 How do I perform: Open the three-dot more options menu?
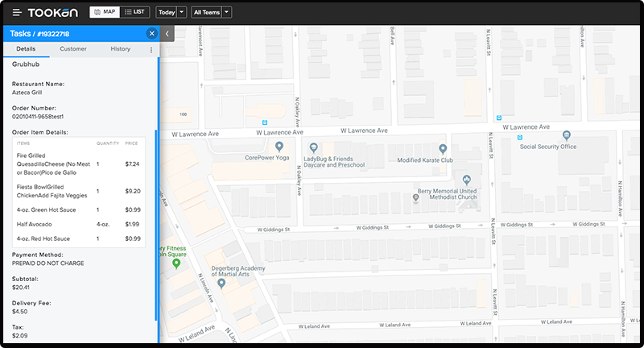151,49
